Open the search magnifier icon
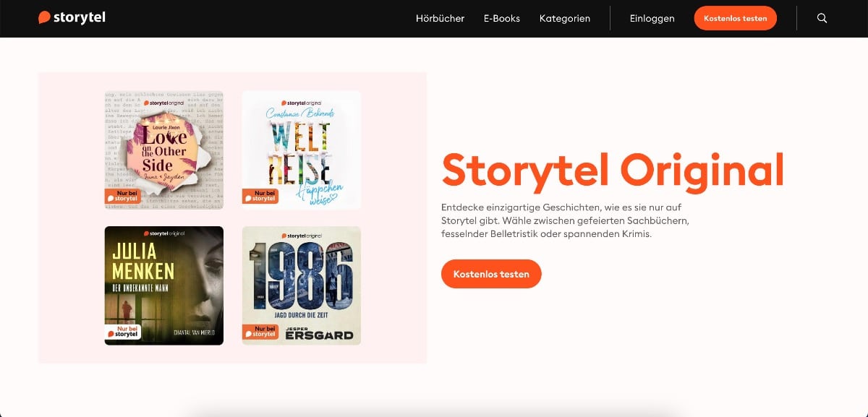This screenshot has width=868, height=417. (822, 18)
